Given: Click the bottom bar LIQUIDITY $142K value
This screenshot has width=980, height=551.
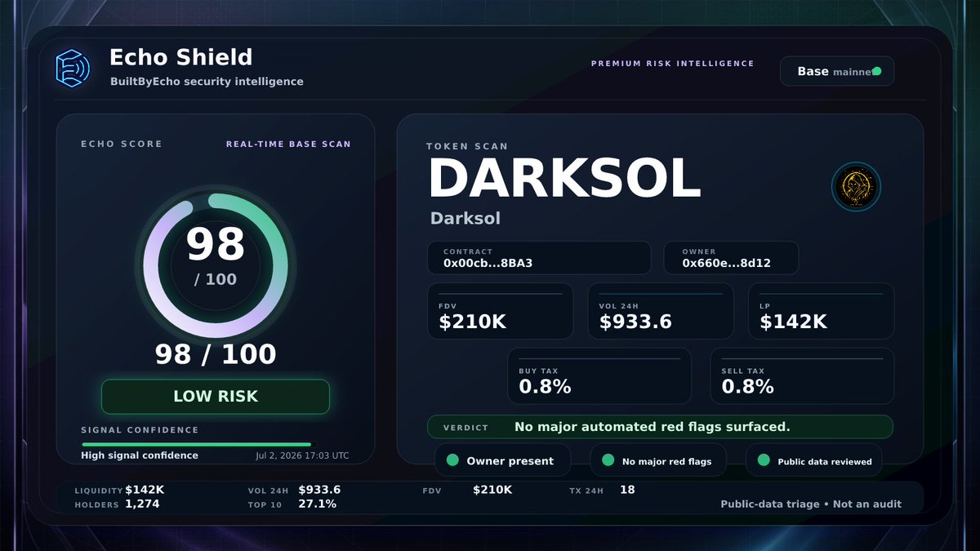Looking at the screenshot, I should click(145, 490).
